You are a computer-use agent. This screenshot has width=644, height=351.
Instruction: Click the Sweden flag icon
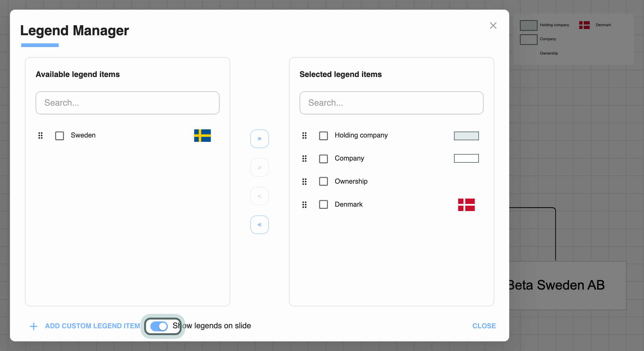pyautogui.click(x=202, y=136)
